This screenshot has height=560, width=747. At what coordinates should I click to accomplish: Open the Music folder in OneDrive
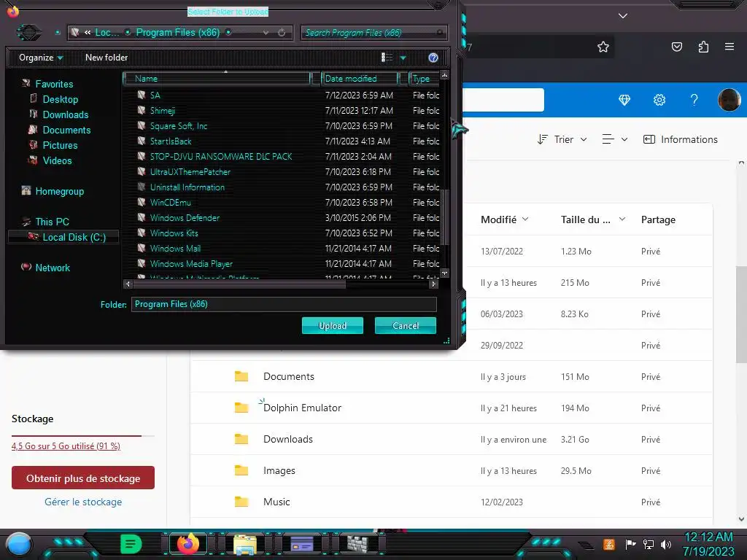point(276,502)
